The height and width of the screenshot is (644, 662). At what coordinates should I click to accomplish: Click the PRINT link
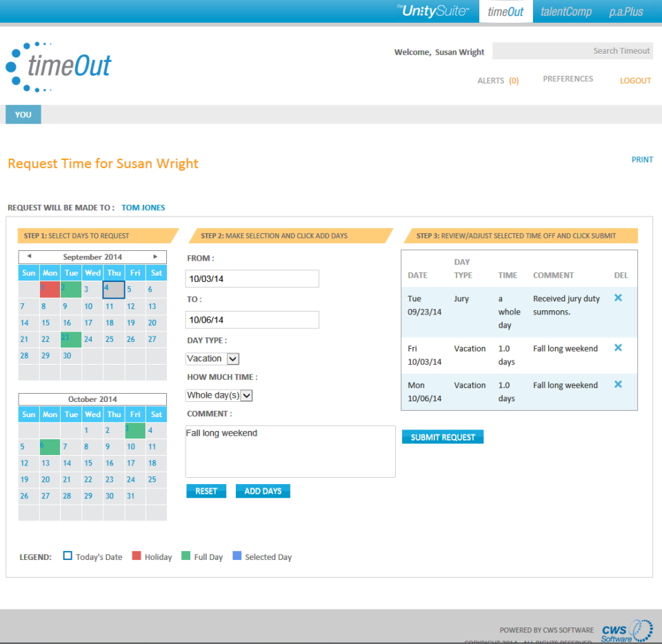point(642,159)
